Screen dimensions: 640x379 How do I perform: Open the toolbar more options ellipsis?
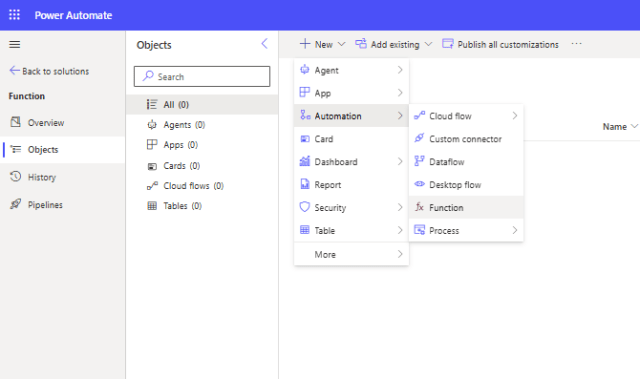pyautogui.click(x=576, y=44)
